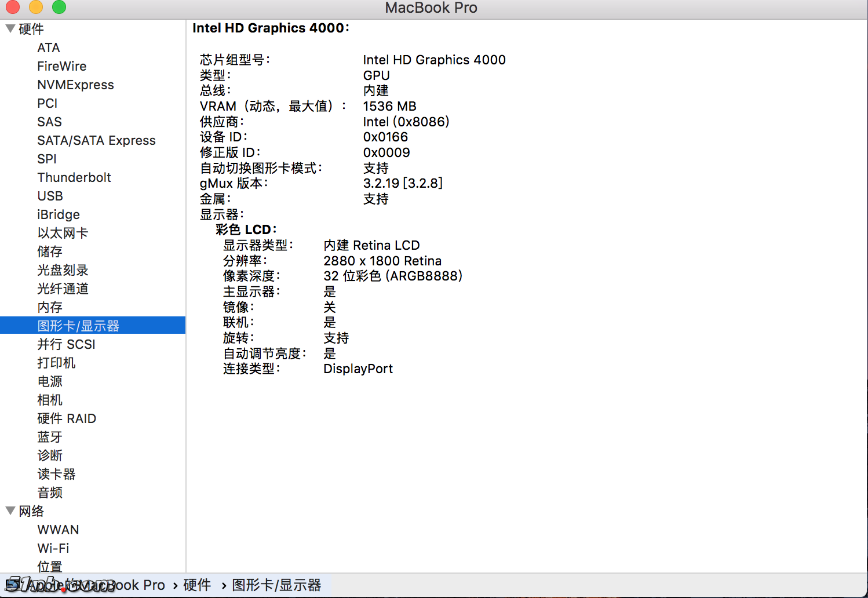Viewport: 868px width, 598px height.
Task: Click the green zoom window button
Action: (x=59, y=8)
